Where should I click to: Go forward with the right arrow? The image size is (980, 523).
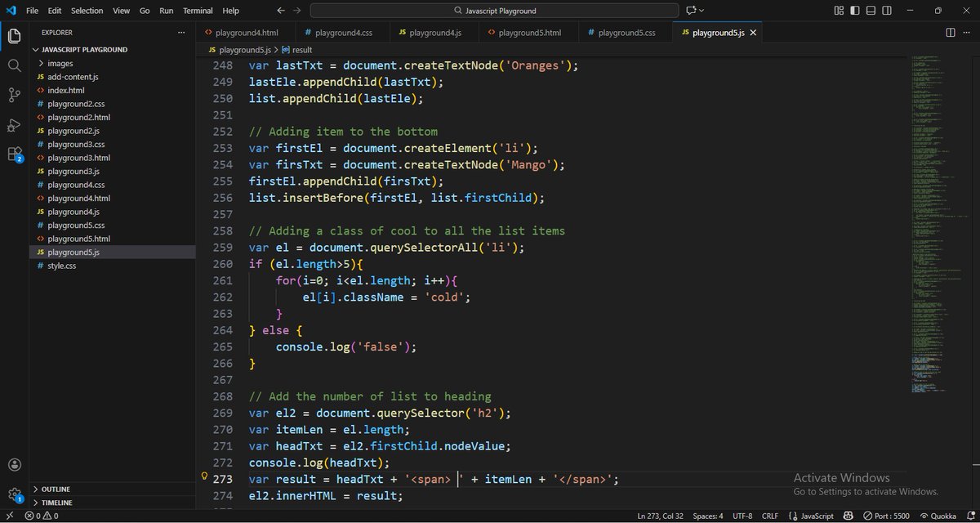tap(296, 11)
